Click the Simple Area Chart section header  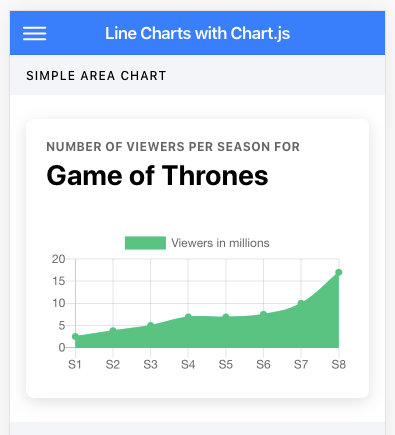96,76
